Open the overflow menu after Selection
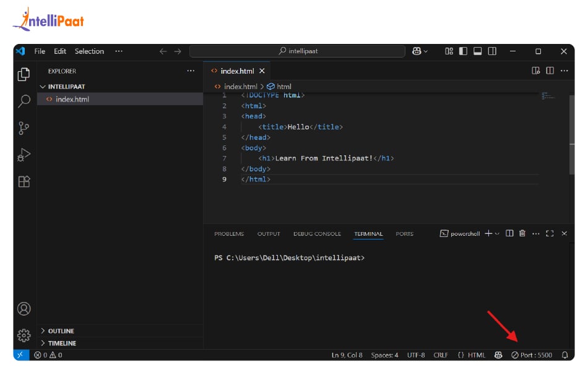The image size is (588, 375). pos(119,51)
